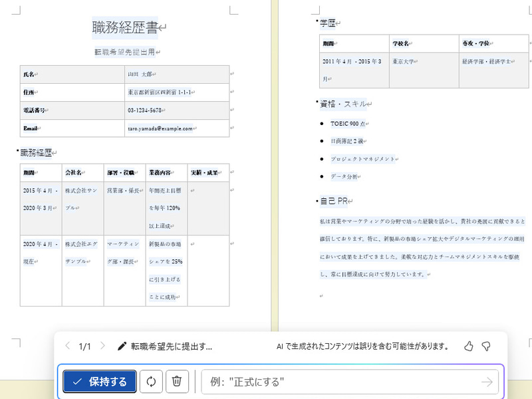Screen dimensions: 532x399
Task: Go to previous draft with the left chevron
Action: point(66,346)
